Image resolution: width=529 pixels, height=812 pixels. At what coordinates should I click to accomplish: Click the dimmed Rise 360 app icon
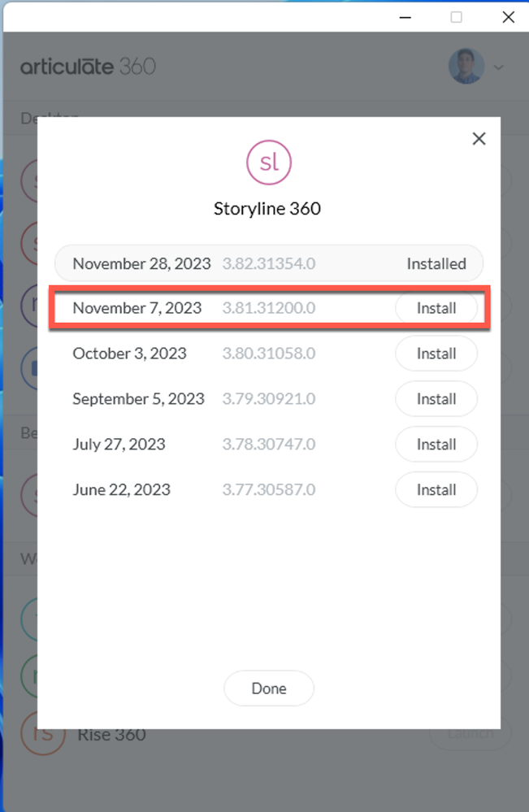[42, 733]
